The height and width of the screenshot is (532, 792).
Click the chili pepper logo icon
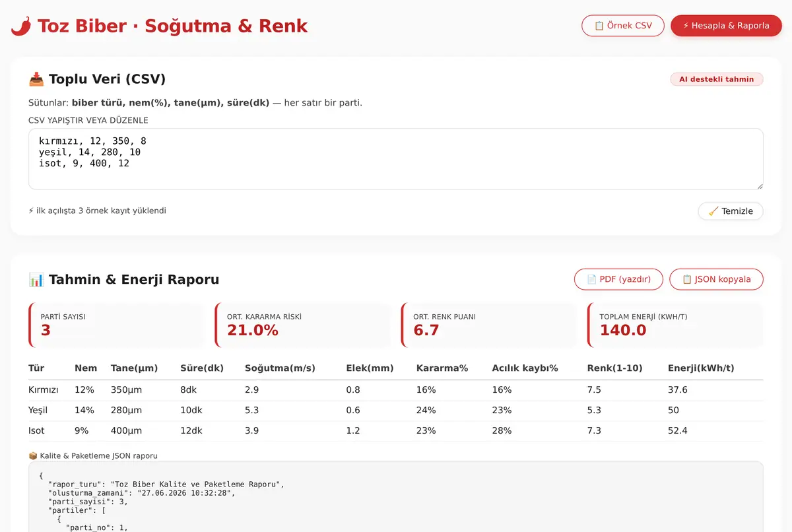tap(21, 26)
